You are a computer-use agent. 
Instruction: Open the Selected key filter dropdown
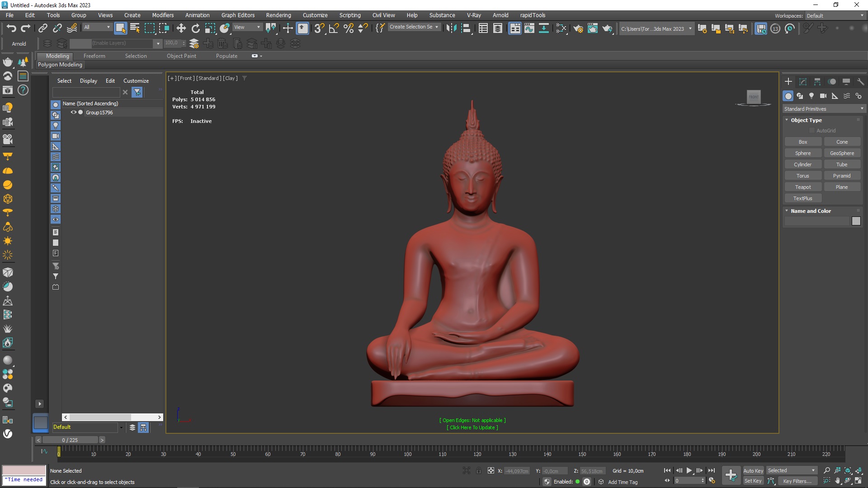click(791, 471)
